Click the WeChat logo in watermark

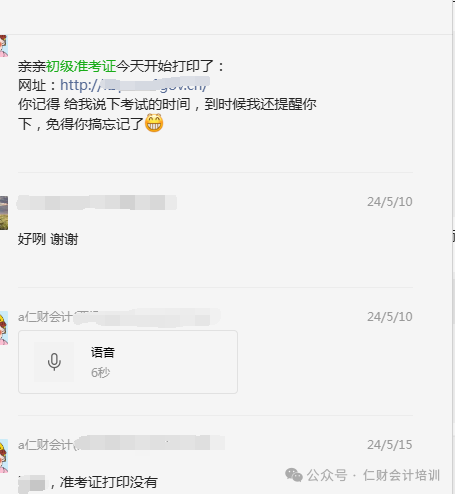click(x=294, y=475)
